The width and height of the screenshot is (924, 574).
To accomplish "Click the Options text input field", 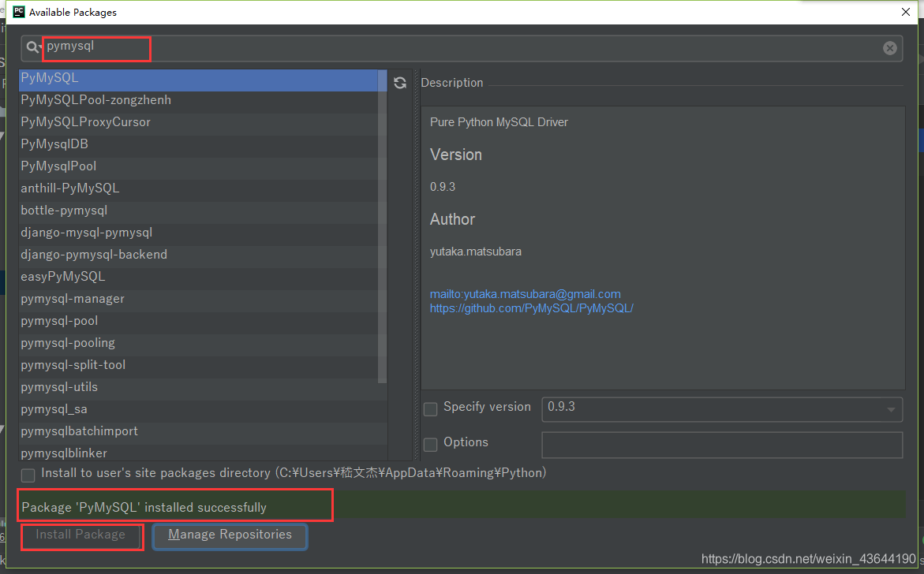I will coord(722,445).
